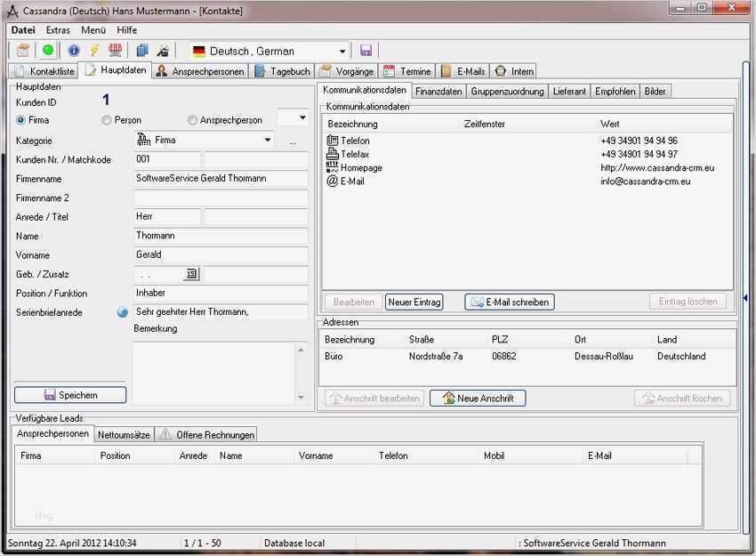Switch to the Kontaktliste tab

[x=44, y=71]
